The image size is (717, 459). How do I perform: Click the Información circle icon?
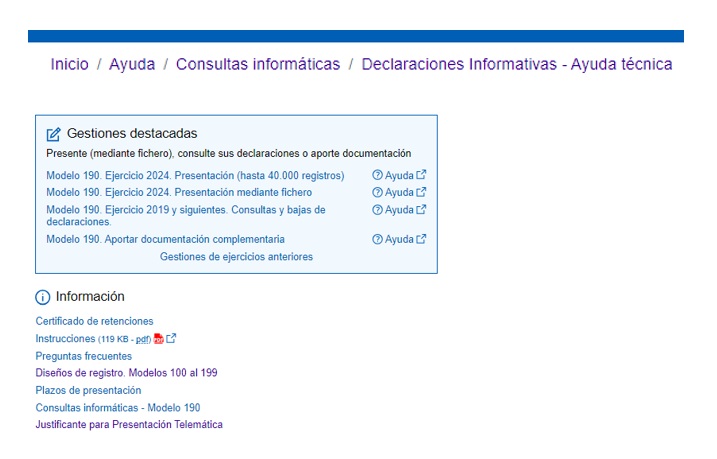[x=43, y=297]
